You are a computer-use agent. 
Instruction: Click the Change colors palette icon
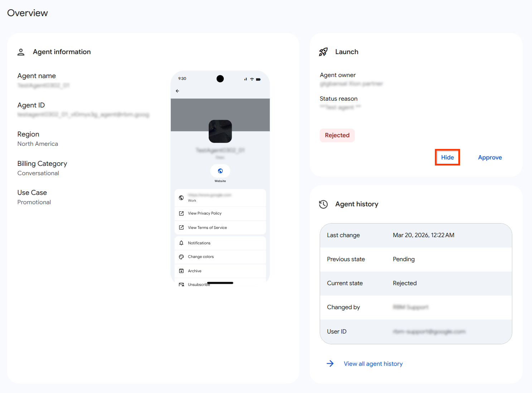click(182, 257)
